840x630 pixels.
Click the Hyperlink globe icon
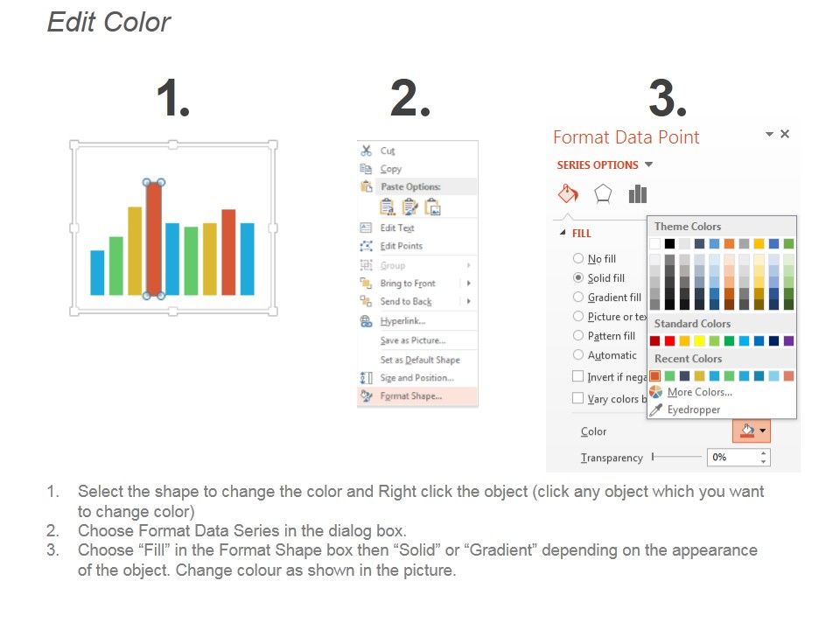(x=367, y=321)
